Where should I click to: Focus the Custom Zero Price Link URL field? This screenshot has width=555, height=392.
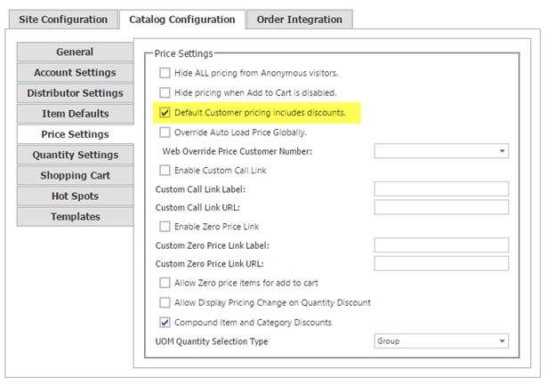point(441,264)
